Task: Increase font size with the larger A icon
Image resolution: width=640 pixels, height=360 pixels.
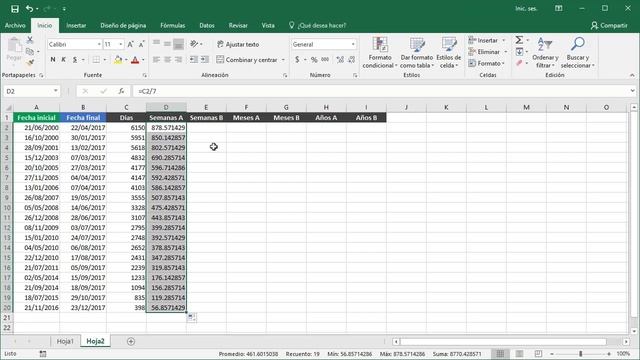Action: tap(131, 44)
